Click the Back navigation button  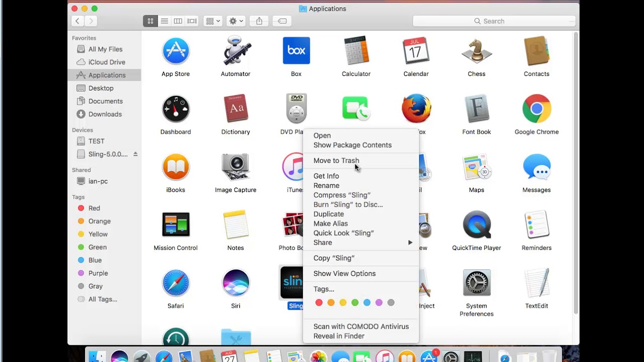[x=77, y=21]
